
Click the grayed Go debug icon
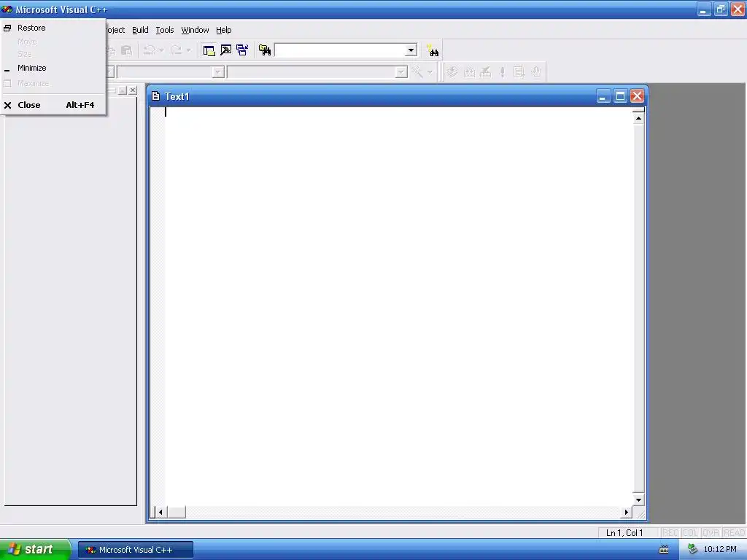[x=519, y=72]
